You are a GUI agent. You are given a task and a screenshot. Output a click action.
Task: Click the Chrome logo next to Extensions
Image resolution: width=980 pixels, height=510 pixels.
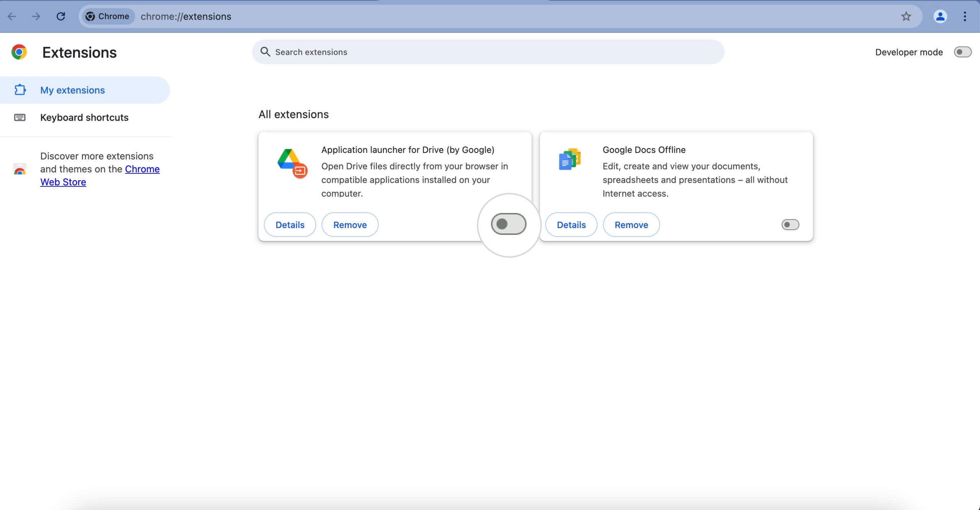19,52
